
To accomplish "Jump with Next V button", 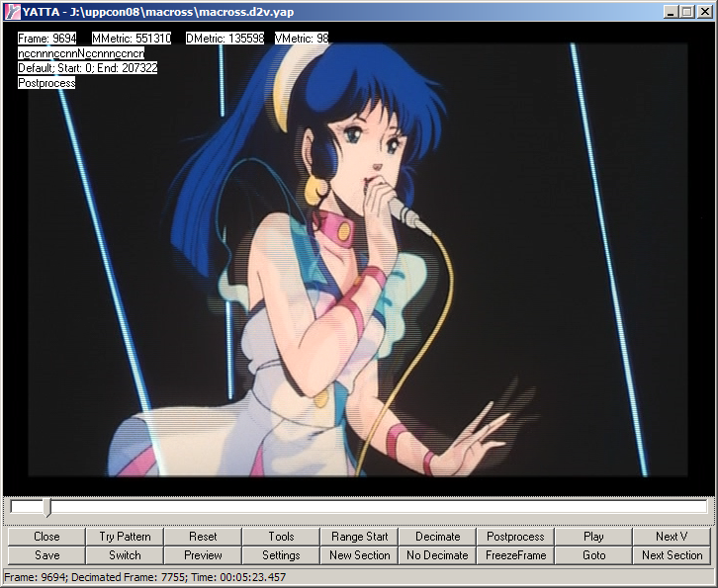I will pos(672,537).
